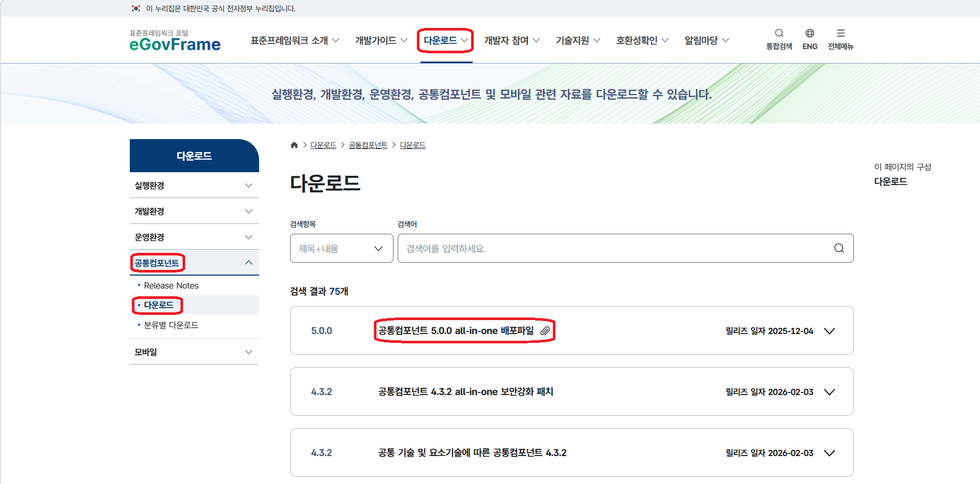
Task: Open Release Notes in the sidebar
Action: pyautogui.click(x=171, y=285)
